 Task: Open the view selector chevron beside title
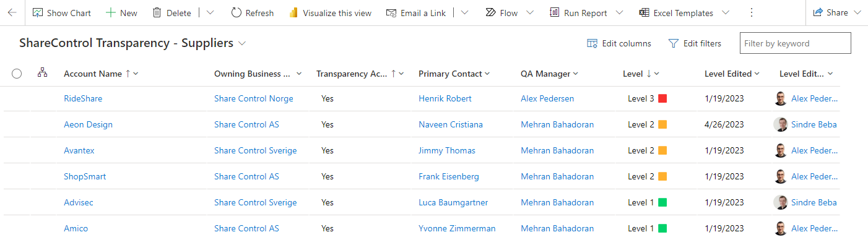242,43
